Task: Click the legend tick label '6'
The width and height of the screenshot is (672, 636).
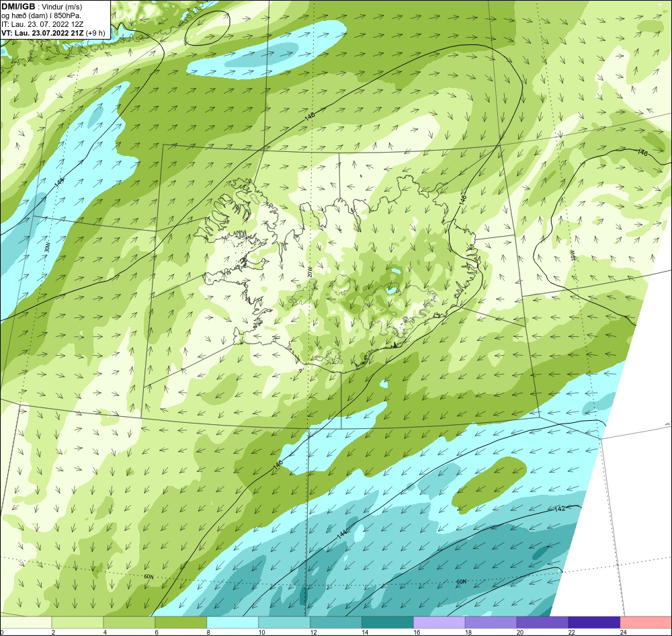Action: pyautogui.click(x=157, y=632)
